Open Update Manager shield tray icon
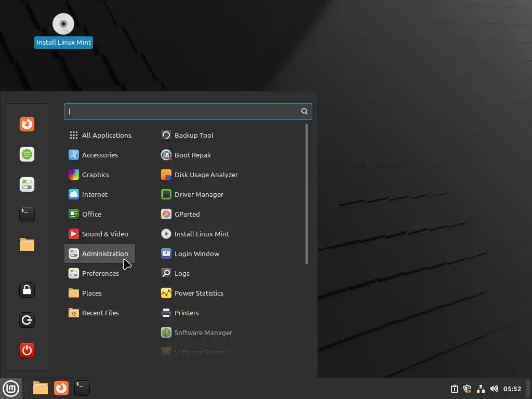Screen dimensions: 532x399 tap(467, 389)
